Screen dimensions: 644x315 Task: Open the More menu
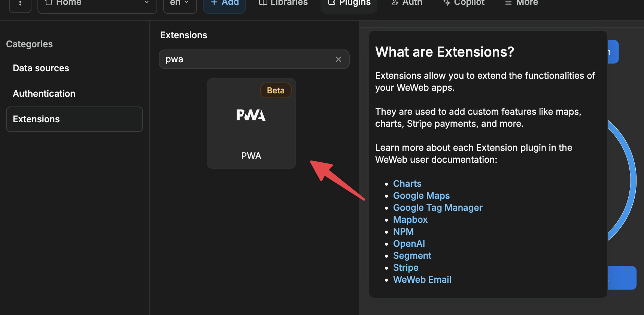coord(522,4)
